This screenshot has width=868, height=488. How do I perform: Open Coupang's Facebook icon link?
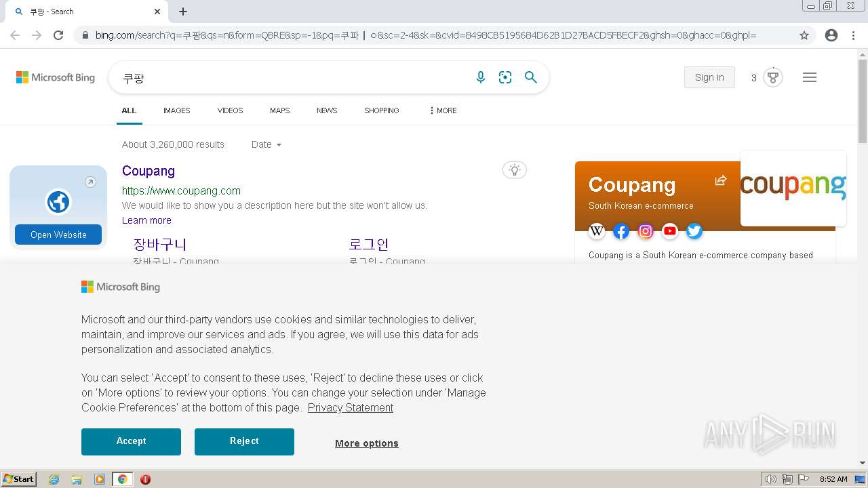tap(621, 231)
